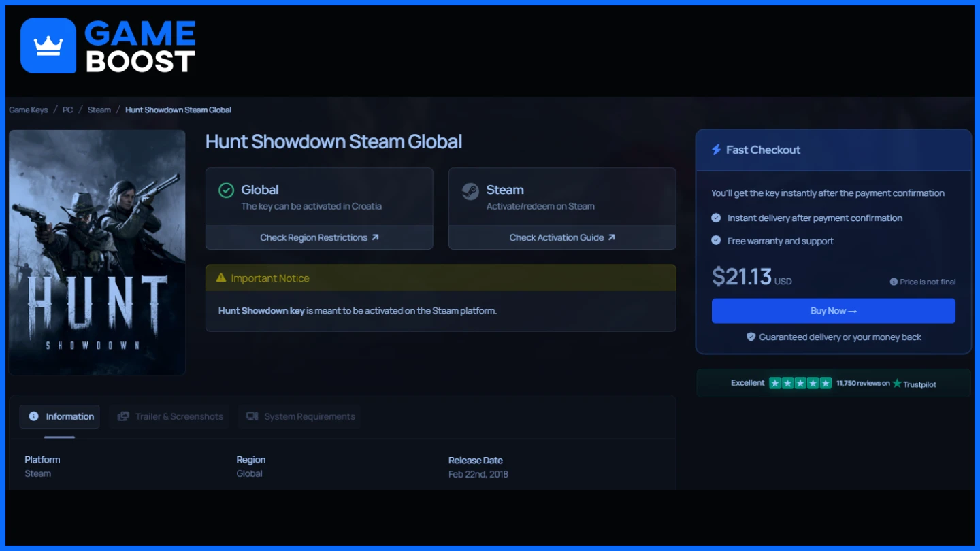Click the 'Activate/redeem on Steam' text
Image resolution: width=980 pixels, height=551 pixels.
point(540,206)
